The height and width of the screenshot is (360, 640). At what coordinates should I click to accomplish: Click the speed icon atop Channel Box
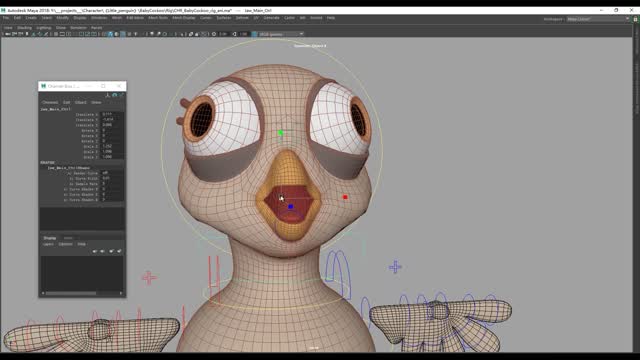[x=115, y=95]
